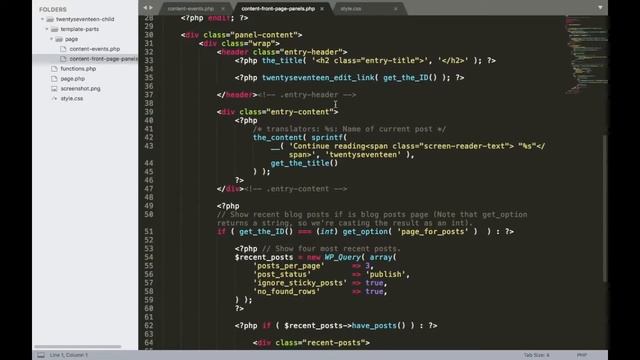The width and height of the screenshot is (640, 360).
Task: Place cursor on 'panel-content' class string
Action: (264, 35)
